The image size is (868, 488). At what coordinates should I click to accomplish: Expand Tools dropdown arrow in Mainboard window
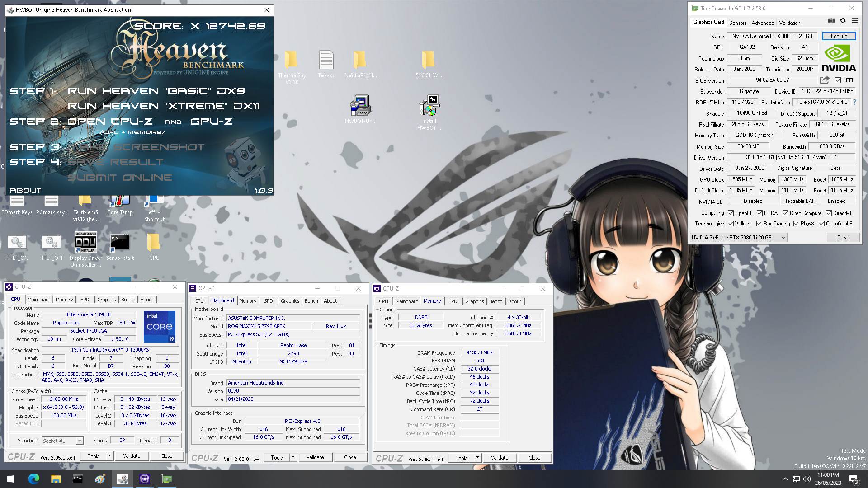(x=293, y=457)
